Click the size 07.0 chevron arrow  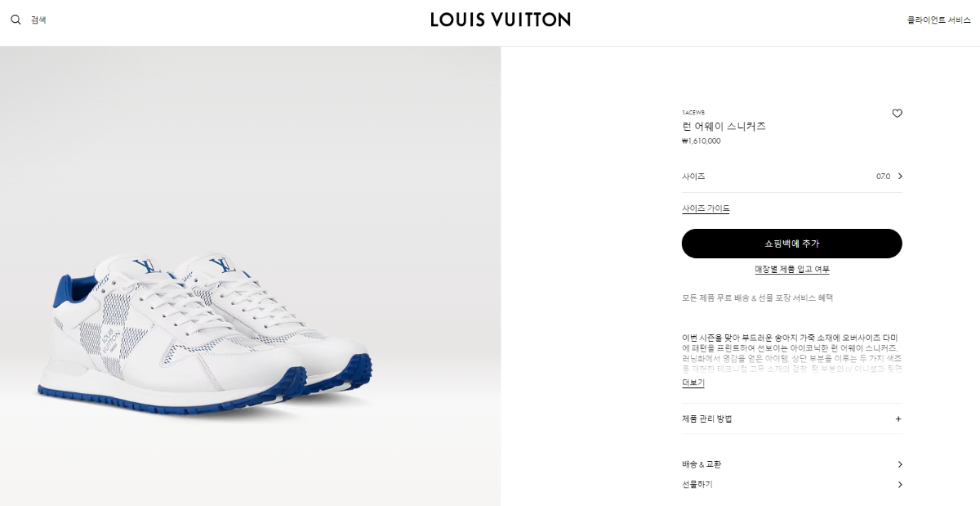899,177
